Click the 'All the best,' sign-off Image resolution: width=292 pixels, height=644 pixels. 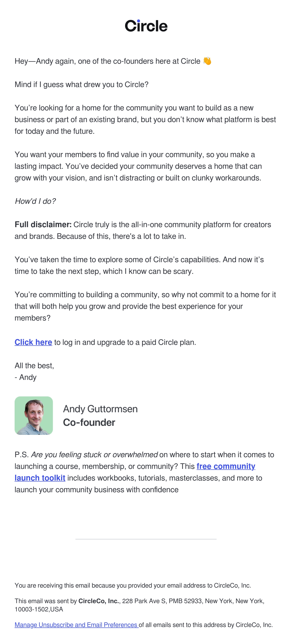34,366
